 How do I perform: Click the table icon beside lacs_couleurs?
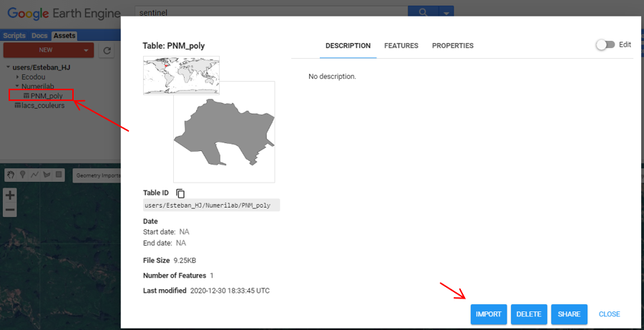pyautogui.click(x=18, y=106)
